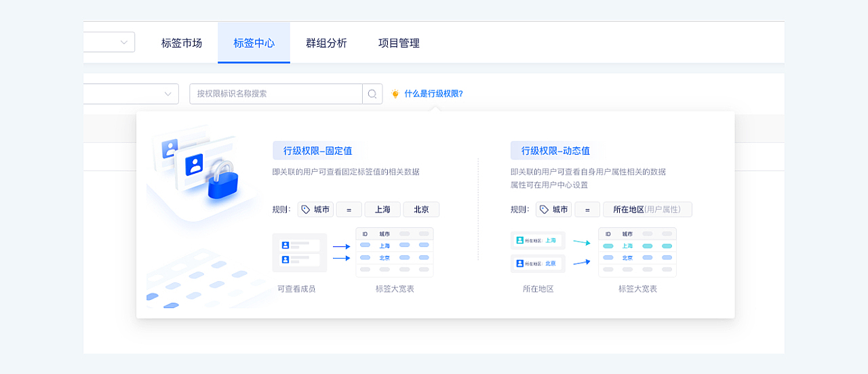
Task: Go to the 项目管理 tab
Action: tap(399, 43)
